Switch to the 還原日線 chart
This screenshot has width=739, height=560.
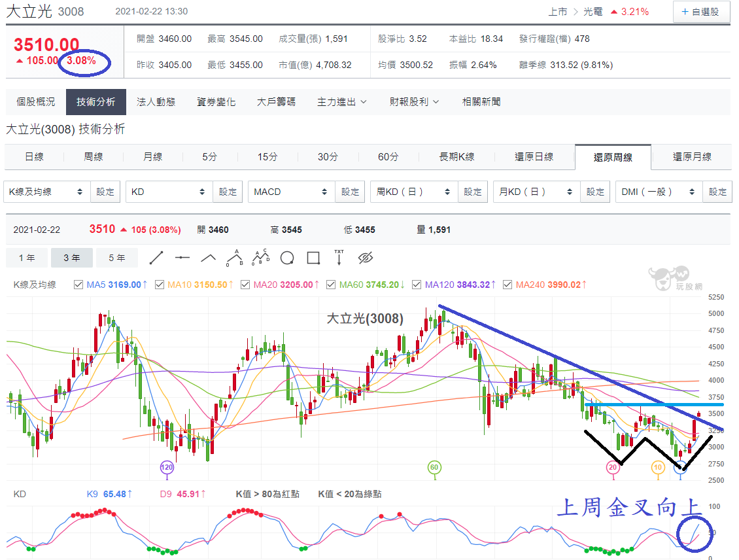(534, 157)
